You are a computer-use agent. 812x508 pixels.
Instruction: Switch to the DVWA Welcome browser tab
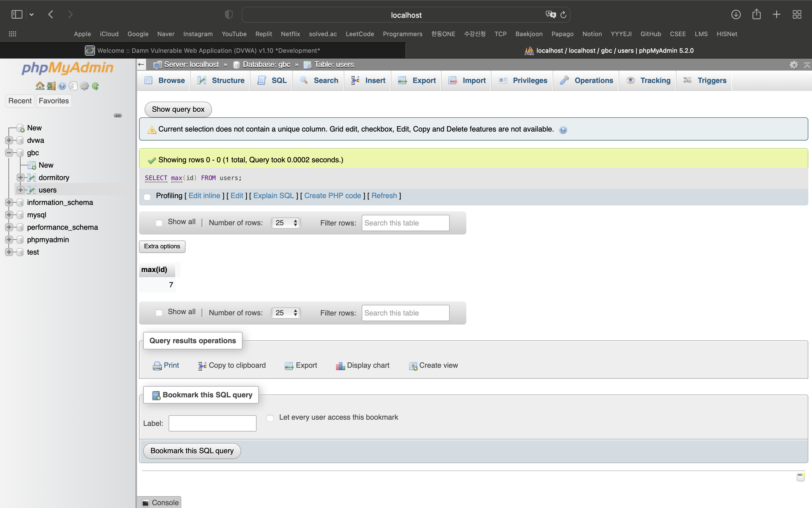(x=203, y=51)
